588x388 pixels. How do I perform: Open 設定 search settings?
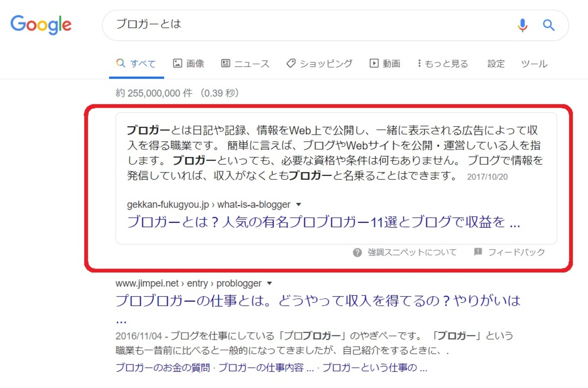pos(496,64)
